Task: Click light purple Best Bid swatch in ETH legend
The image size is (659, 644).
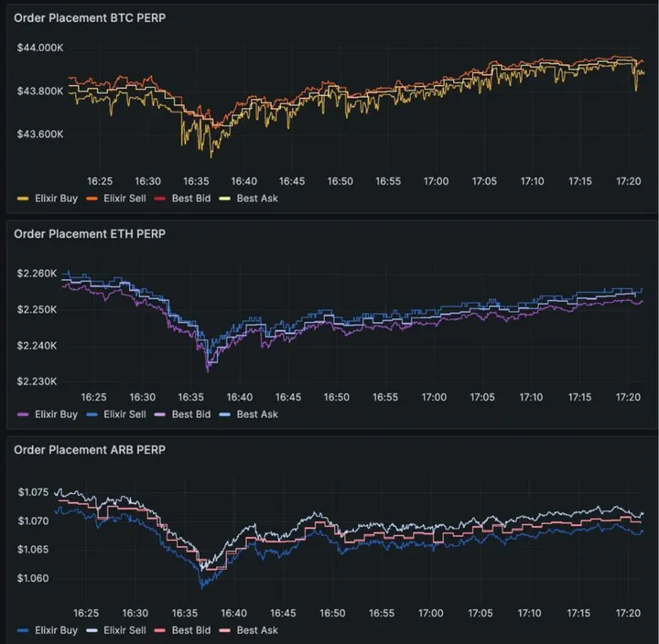Action: pyautogui.click(x=159, y=414)
